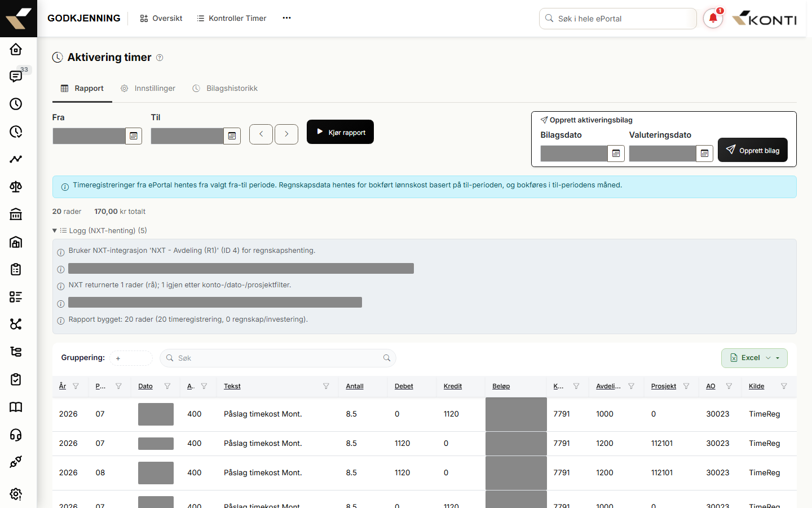Click the Opprett bilag button
This screenshot has width=812, height=508.
coord(753,150)
